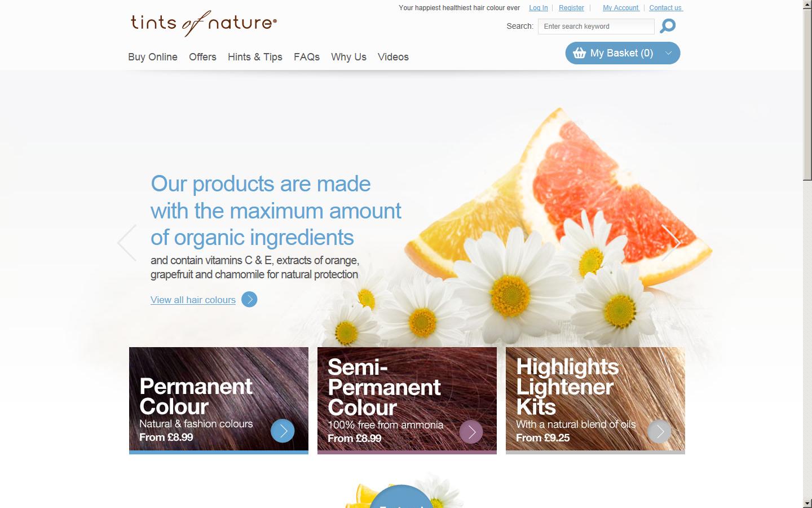812x508 pixels.
Task: Click the tints of nature logo
Action: (204, 23)
